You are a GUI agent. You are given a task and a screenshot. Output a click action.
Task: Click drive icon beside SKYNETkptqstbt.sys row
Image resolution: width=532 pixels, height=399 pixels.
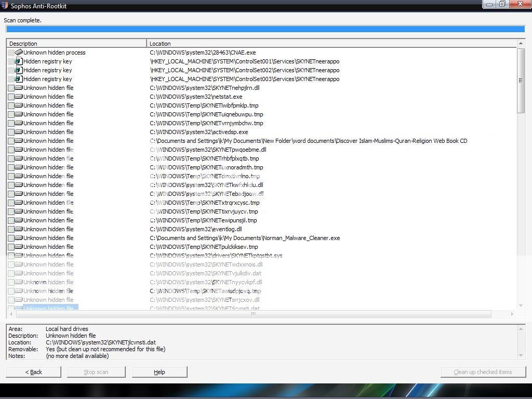tap(19, 255)
